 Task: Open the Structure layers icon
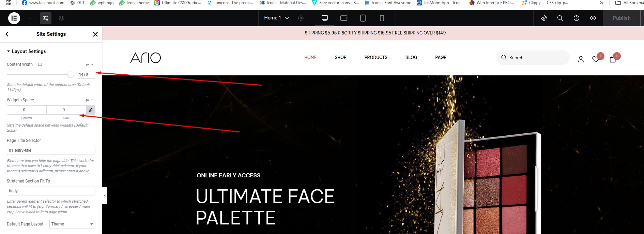[x=61, y=18]
